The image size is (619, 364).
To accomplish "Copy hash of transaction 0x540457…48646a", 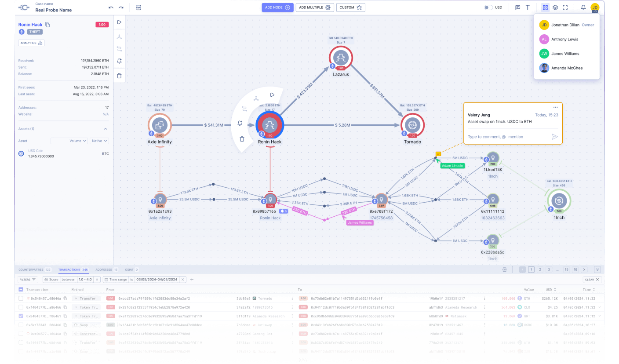I will (x=65, y=298).
